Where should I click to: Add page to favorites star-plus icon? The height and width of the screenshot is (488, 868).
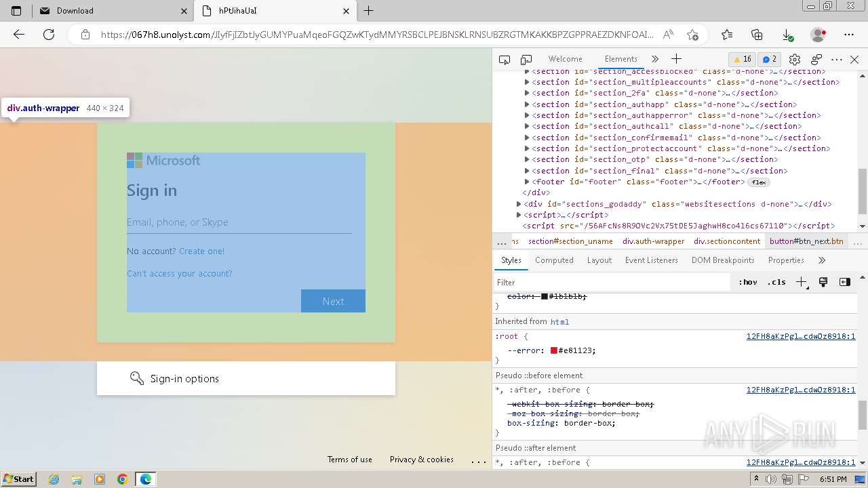[x=692, y=35]
